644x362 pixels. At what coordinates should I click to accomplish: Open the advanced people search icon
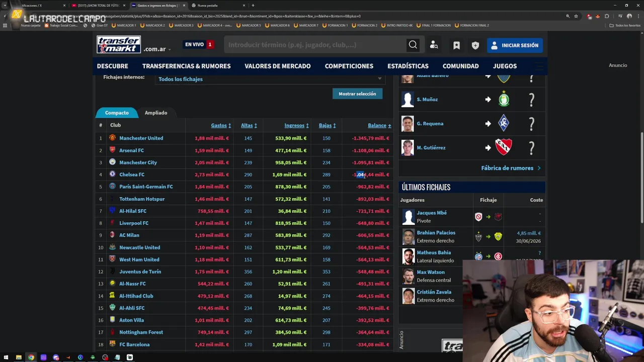click(x=434, y=45)
